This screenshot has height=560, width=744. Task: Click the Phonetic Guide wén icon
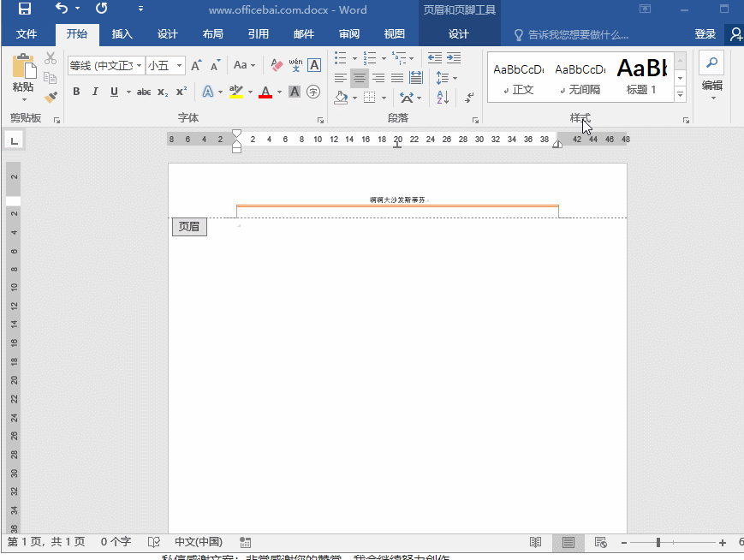point(295,65)
